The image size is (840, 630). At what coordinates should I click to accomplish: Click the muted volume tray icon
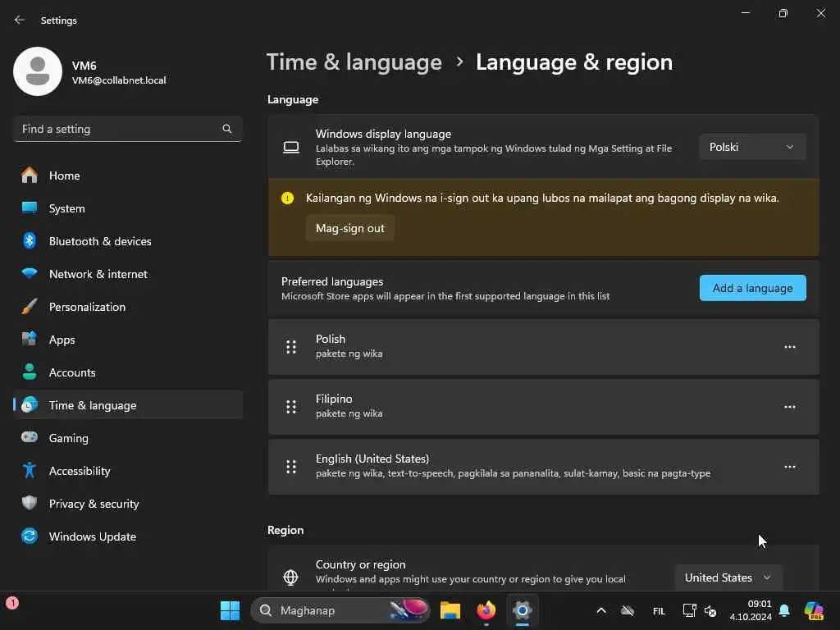tap(710, 610)
